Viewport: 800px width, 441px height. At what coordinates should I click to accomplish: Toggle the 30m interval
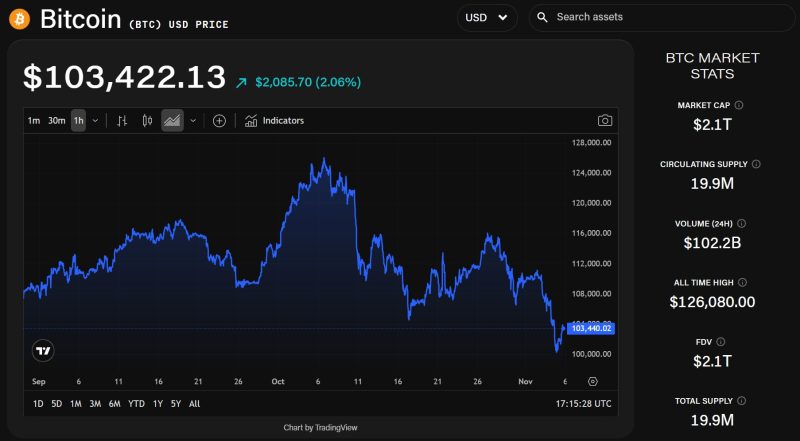[x=57, y=121]
